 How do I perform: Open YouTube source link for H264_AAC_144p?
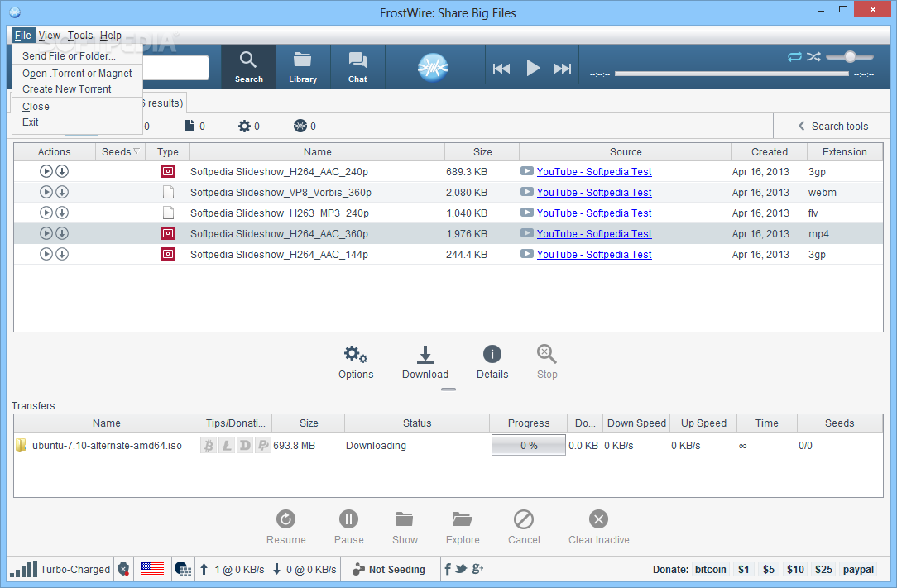(x=594, y=255)
